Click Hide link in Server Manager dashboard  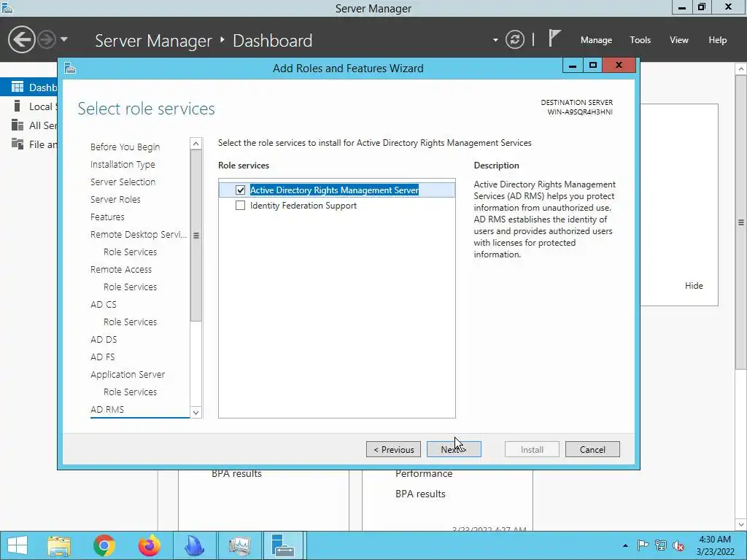pos(694,286)
